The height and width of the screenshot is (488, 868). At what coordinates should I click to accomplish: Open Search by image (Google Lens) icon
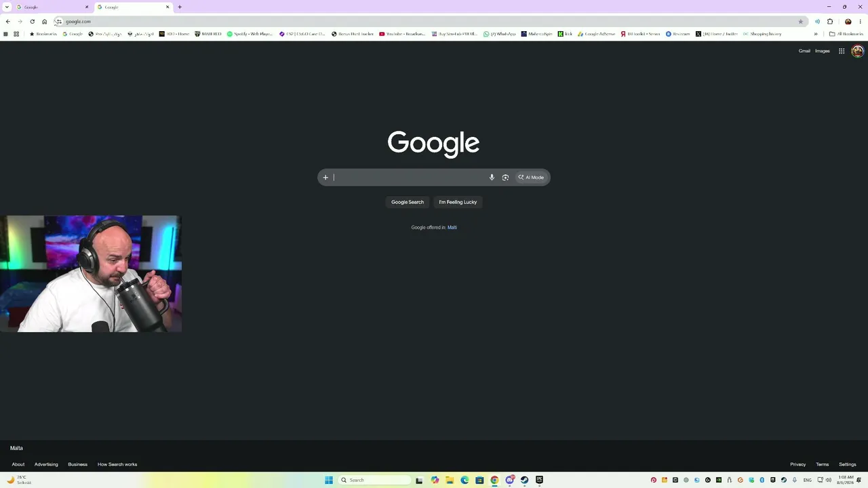pos(505,178)
